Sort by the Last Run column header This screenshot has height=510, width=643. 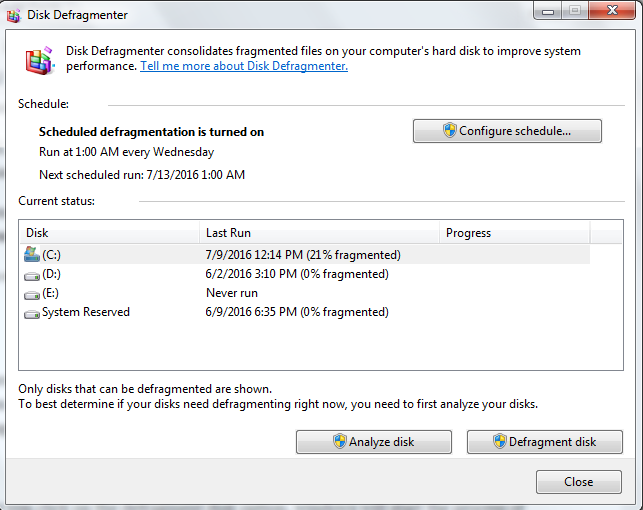[319, 233]
